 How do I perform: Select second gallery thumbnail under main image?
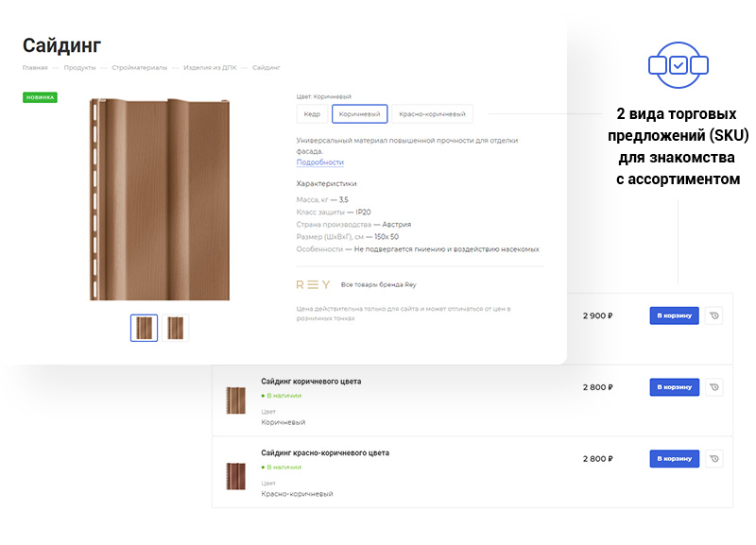(175, 328)
